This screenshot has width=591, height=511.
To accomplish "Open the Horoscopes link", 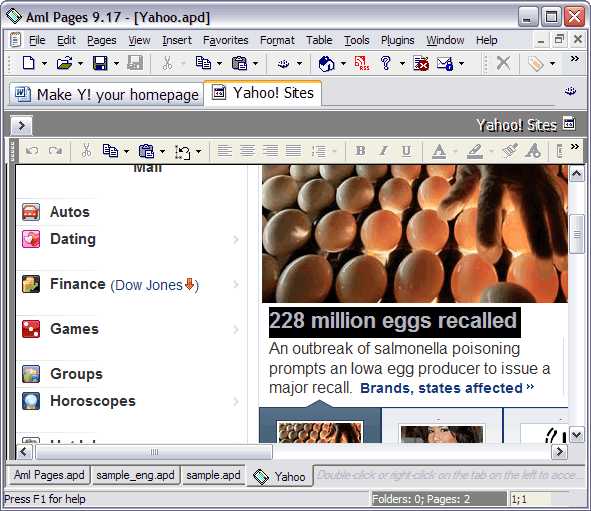I will [x=93, y=401].
